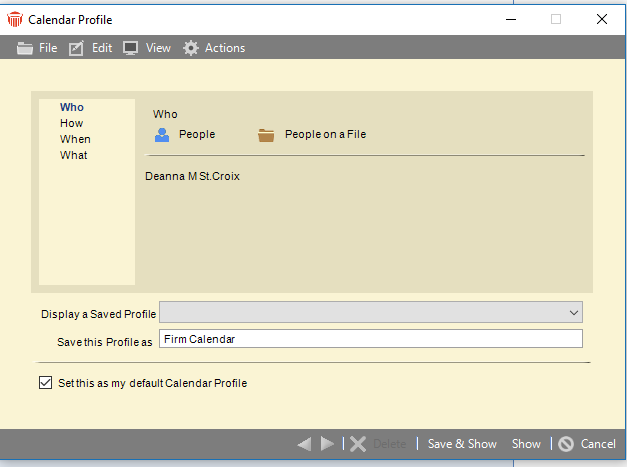627x467 pixels.
Task: Open the View menu
Action: point(158,48)
